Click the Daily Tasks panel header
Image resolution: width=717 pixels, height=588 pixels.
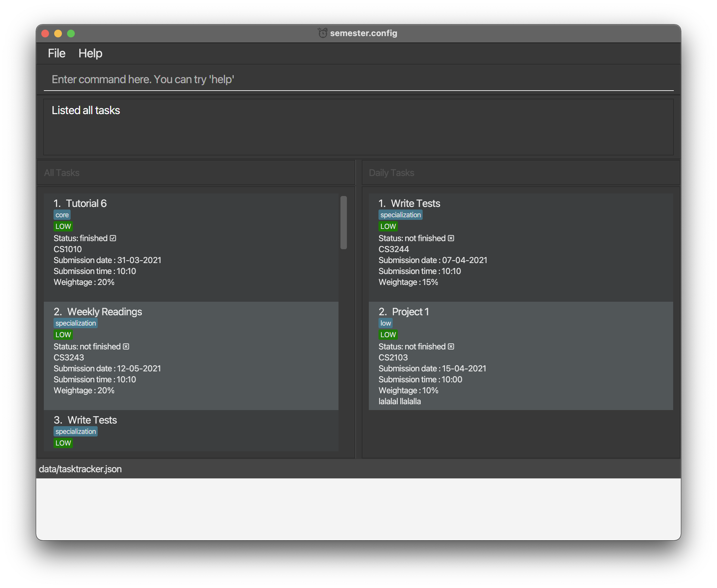point(391,173)
